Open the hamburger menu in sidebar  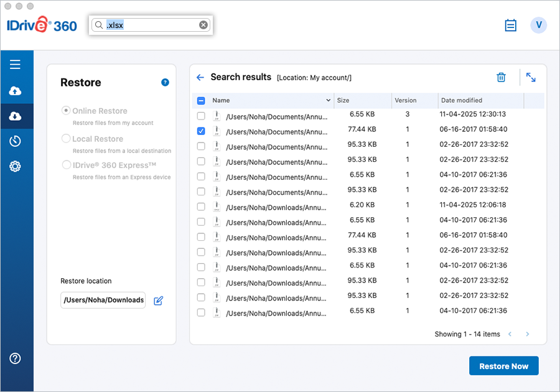coord(15,64)
